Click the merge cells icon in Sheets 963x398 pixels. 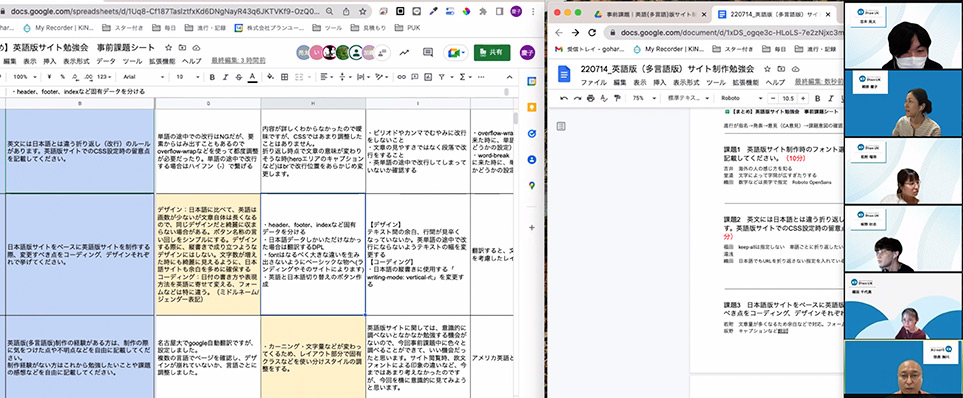point(300,77)
